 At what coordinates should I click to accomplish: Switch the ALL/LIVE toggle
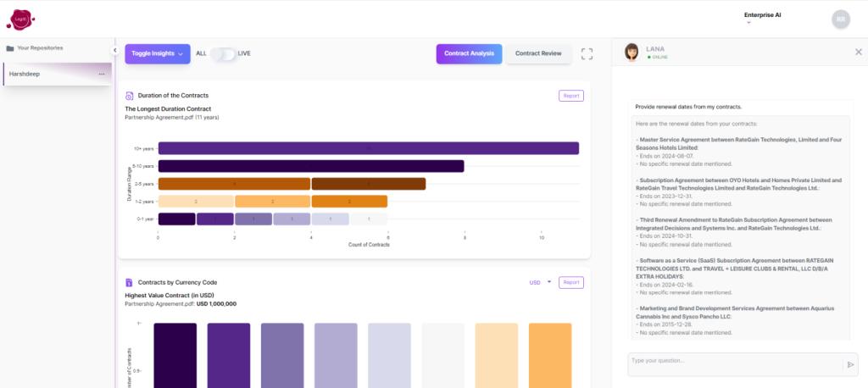[x=223, y=53]
